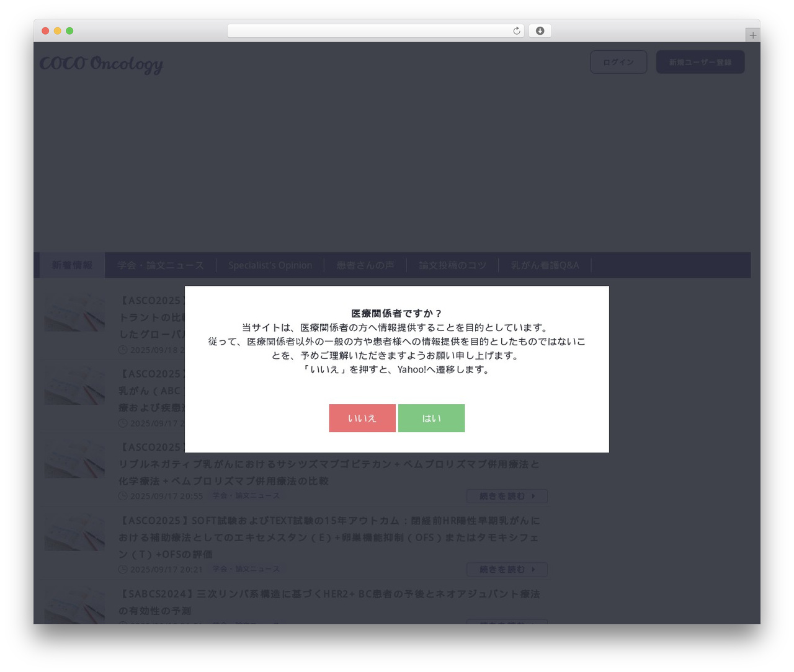This screenshot has width=794, height=672.
Task: Confirm with the はい button
Action: click(x=431, y=418)
